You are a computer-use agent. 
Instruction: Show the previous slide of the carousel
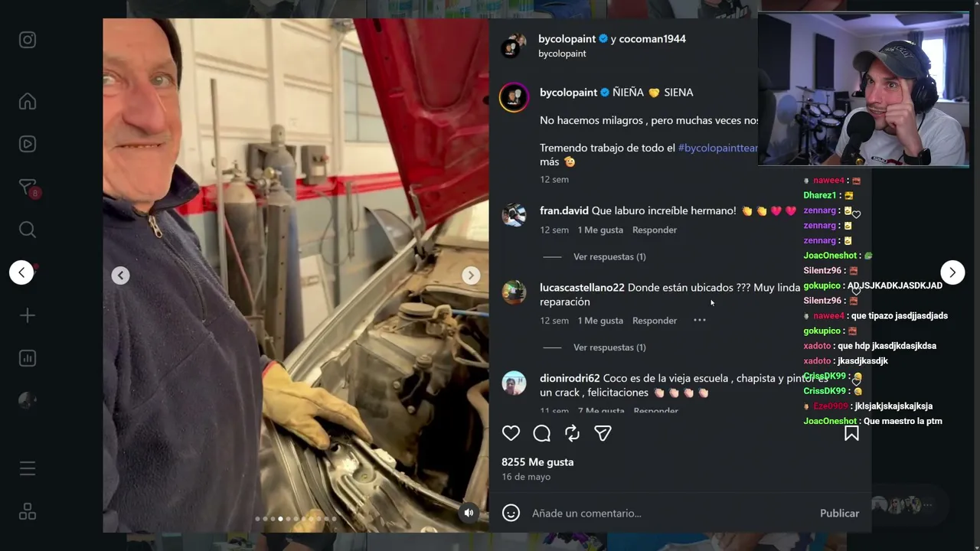click(120, 275)
